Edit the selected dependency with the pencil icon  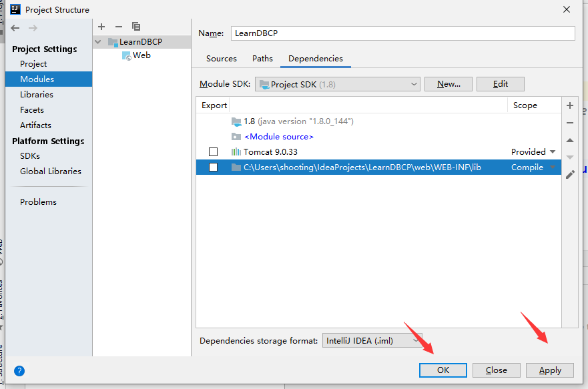(x=570, y=175)
